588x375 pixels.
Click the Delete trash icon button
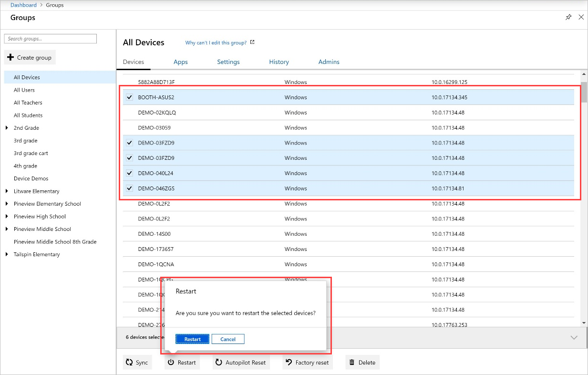[x=352, y=363]
